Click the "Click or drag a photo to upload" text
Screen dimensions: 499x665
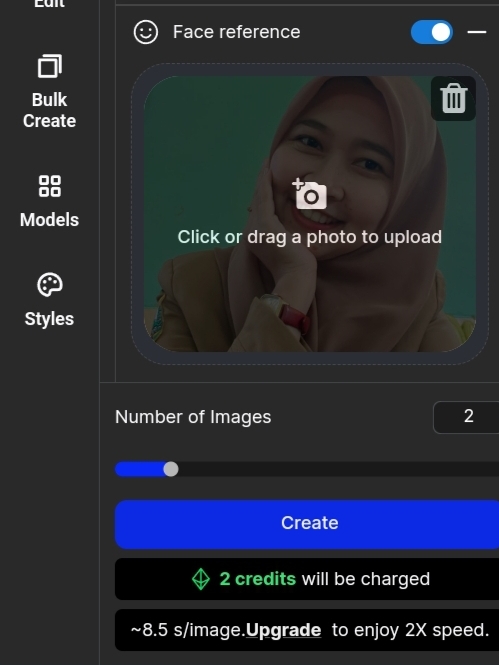(309, 237)
